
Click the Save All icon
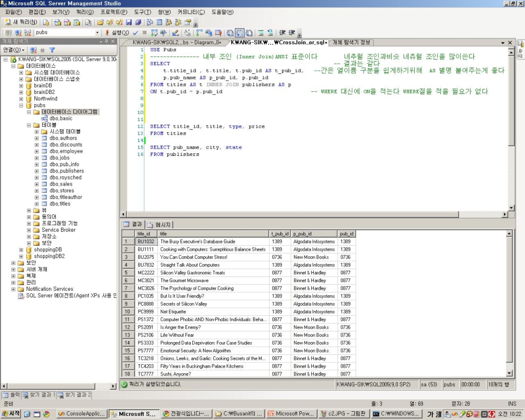(138, 23)
